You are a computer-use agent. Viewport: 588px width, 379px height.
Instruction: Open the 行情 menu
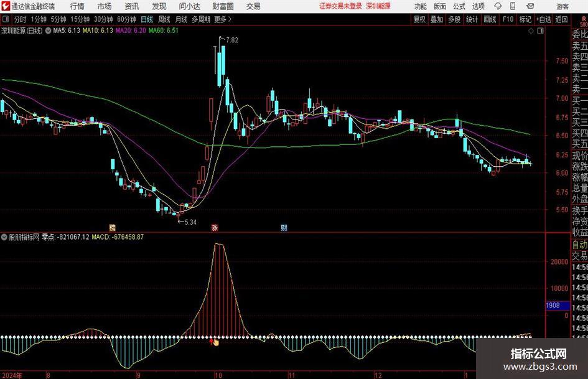77,6
